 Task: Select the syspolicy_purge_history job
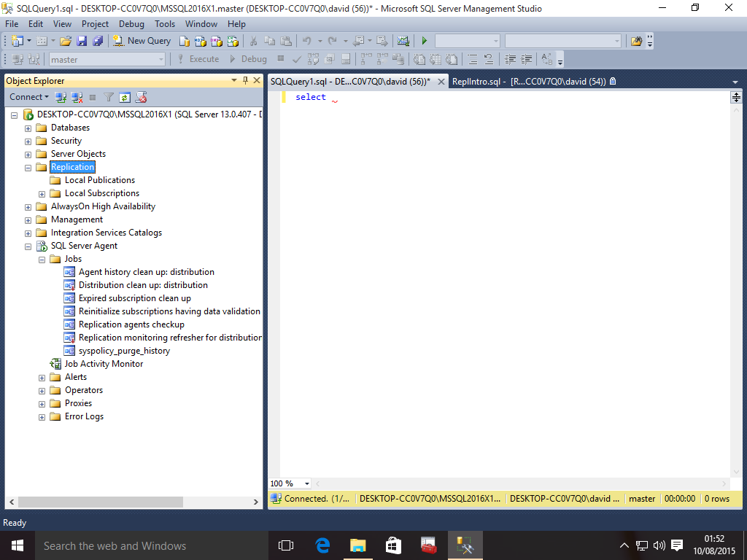[124, 351]
